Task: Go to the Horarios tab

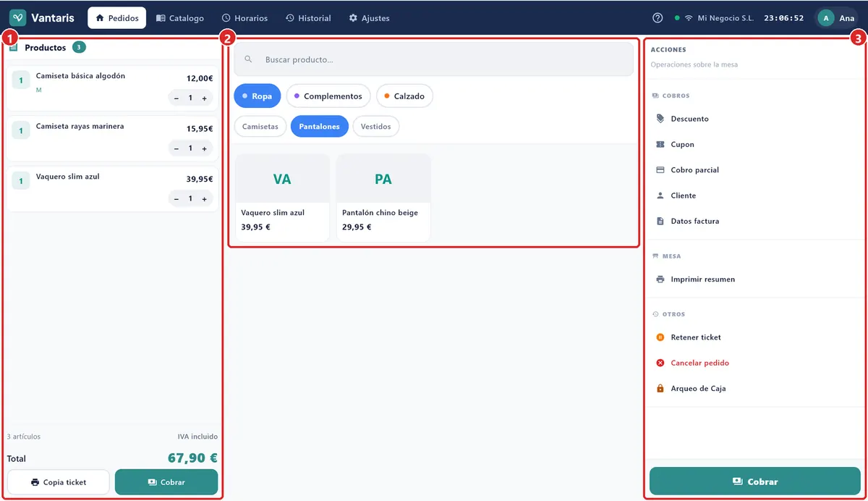Action: (244, 18)
